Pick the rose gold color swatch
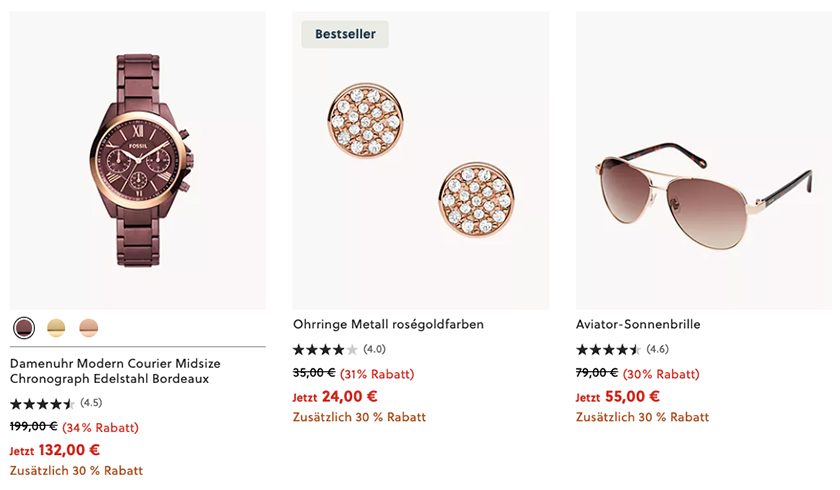The width and height of the screenshot is (840, 490). pos(89,328)
